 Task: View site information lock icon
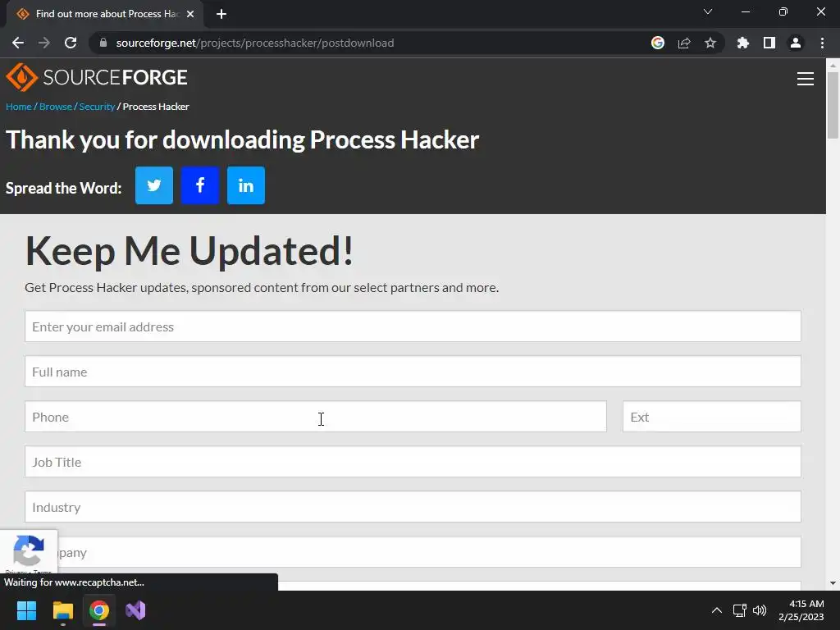pyautogui.click(x=103, y=43)
